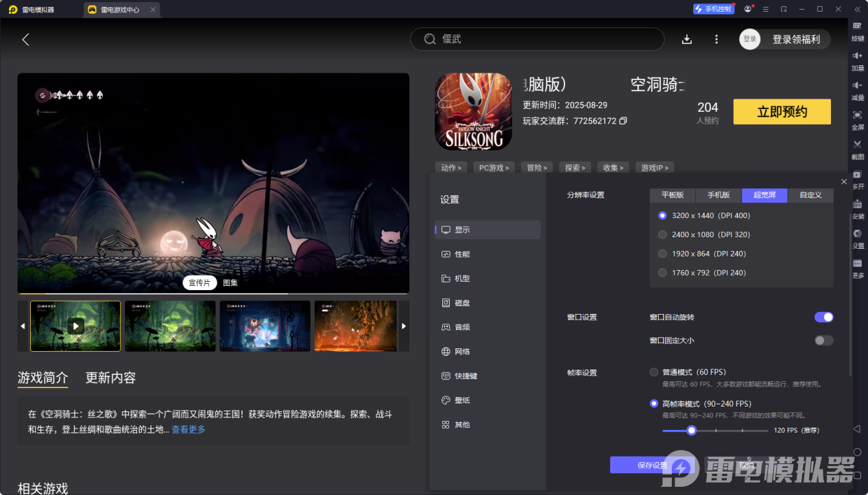Click the user account icon in title bar
The image size is (868, 495).
point(747,9)
